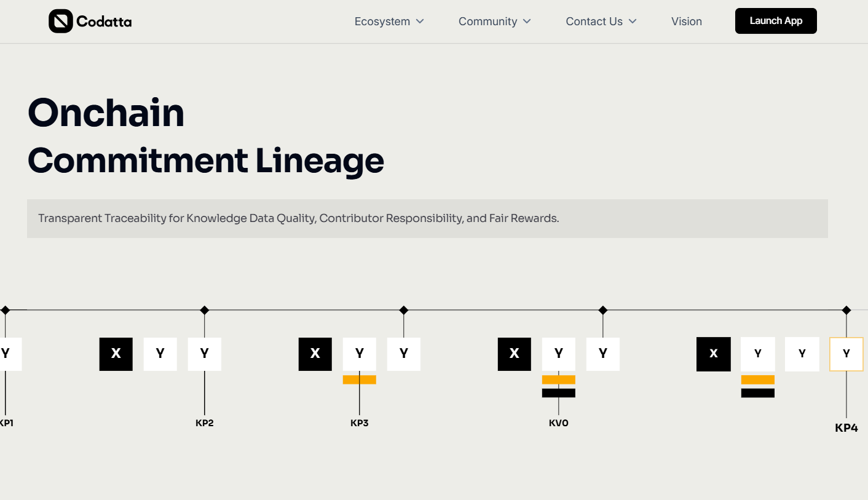Expand the Contact Us chevron
This screenshot has width=868, height=500.
coord(633,22)
